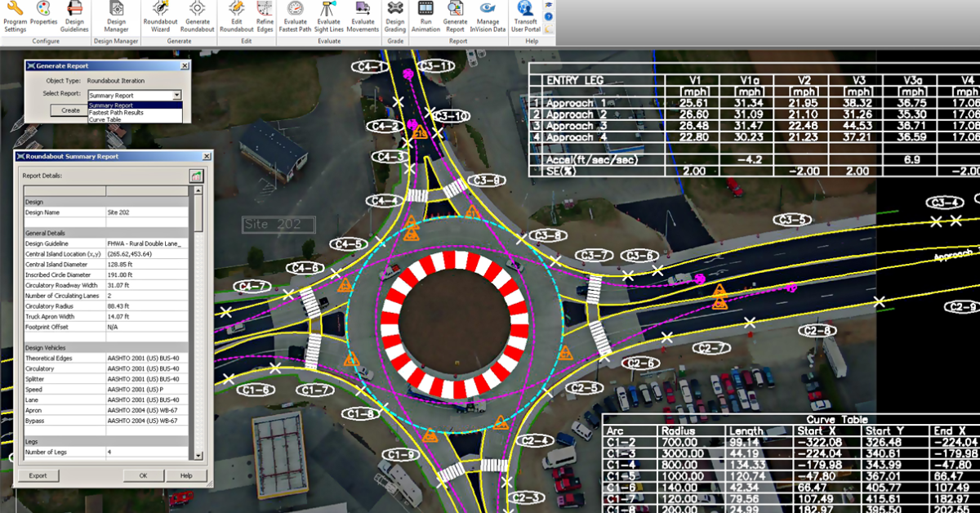Expand the Select Report dropdown arrow
Image resolution: width=980 pixels, height=513 pixels.
tap(177, 96)
